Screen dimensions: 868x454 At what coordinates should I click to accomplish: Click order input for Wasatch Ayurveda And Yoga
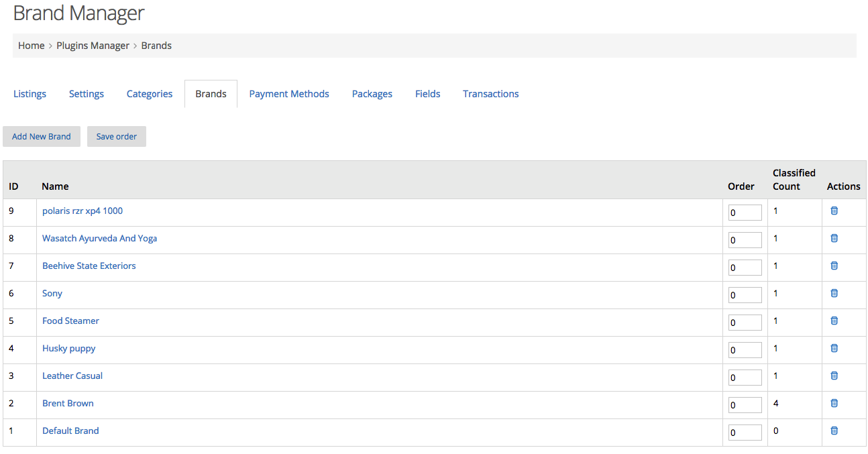[745, 240]
